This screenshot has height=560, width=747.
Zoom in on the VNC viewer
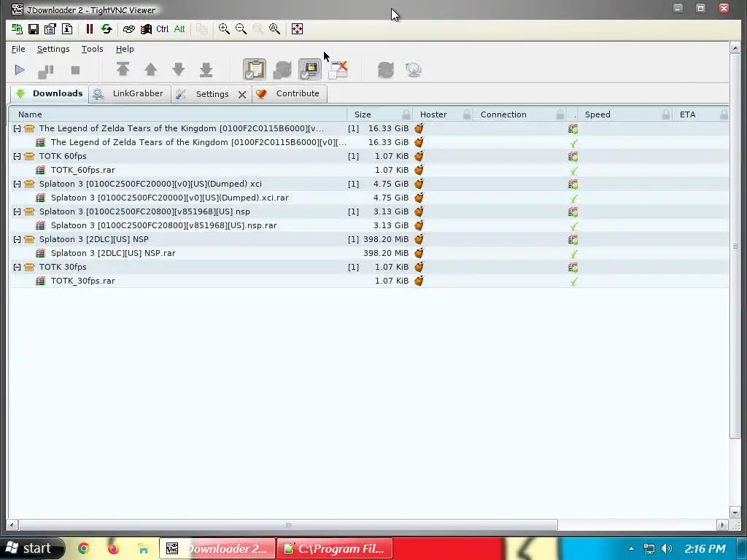[224, 29]
